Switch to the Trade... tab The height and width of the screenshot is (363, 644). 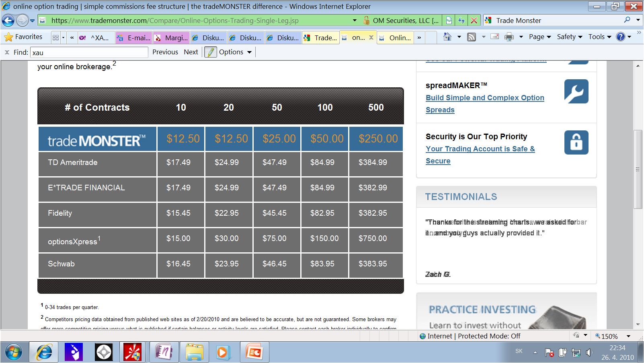point(321,38)
